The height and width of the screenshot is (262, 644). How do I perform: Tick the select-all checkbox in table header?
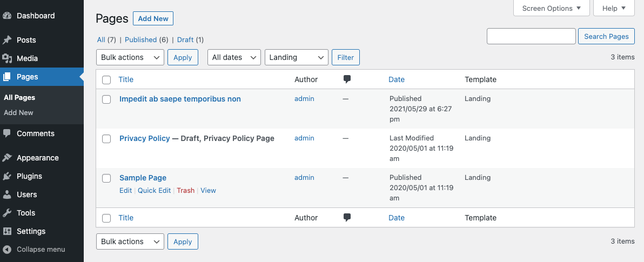tap(106, 79)
